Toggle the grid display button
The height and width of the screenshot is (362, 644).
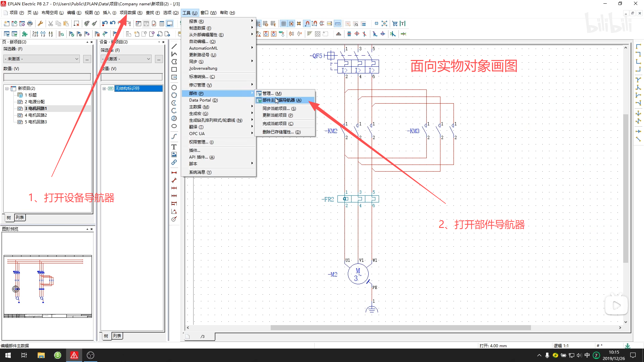283,23
